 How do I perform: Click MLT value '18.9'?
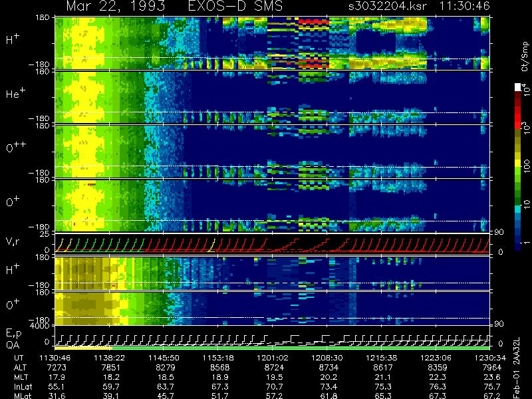220,377
